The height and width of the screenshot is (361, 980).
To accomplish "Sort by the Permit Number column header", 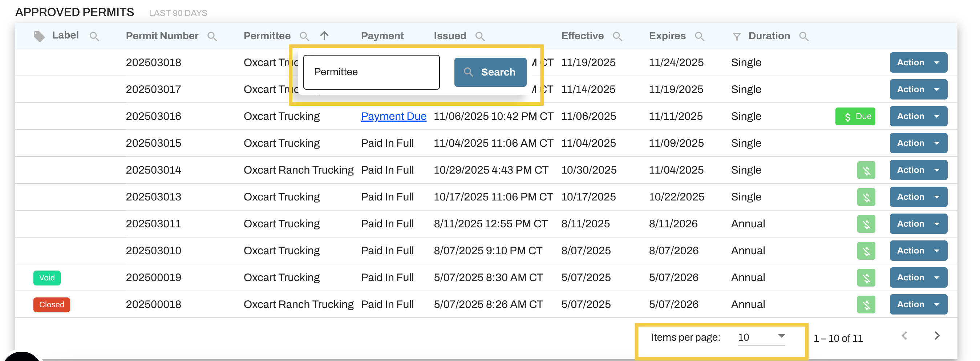I will point(162,36).
